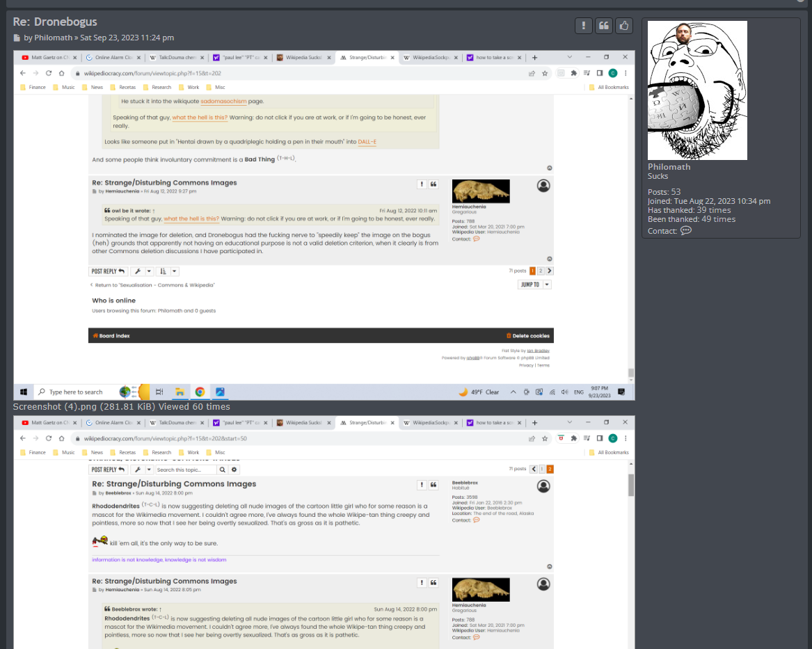Screen dimensions: 812x649
Task: In the first screenshot, open the tab search chevron
Action: tap(570, 57)
